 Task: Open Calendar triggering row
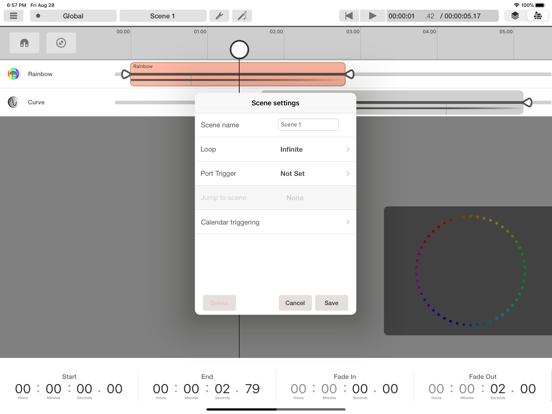275,222
